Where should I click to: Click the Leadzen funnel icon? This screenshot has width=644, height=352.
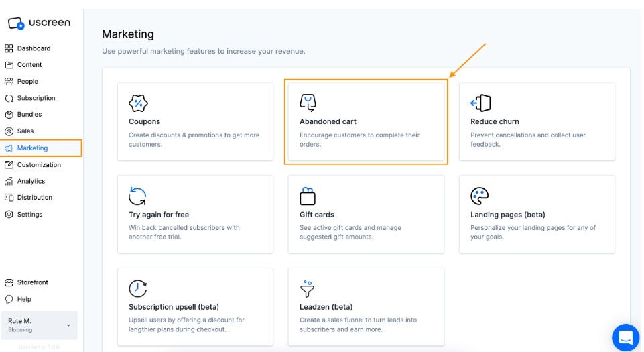coord(307,289)
